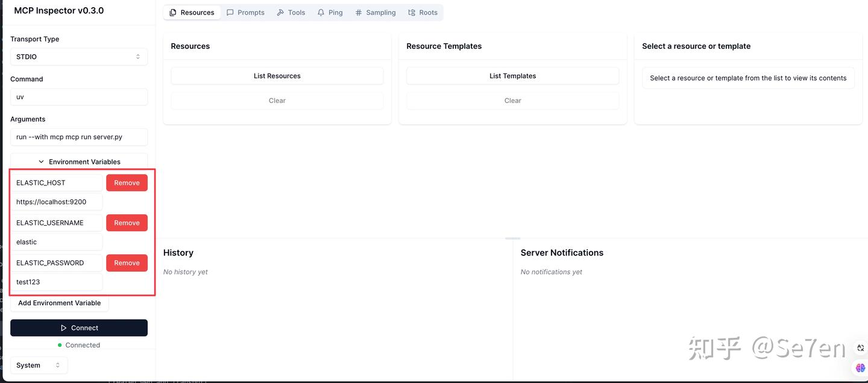Switch to the Prompts tab

(245, 12)
